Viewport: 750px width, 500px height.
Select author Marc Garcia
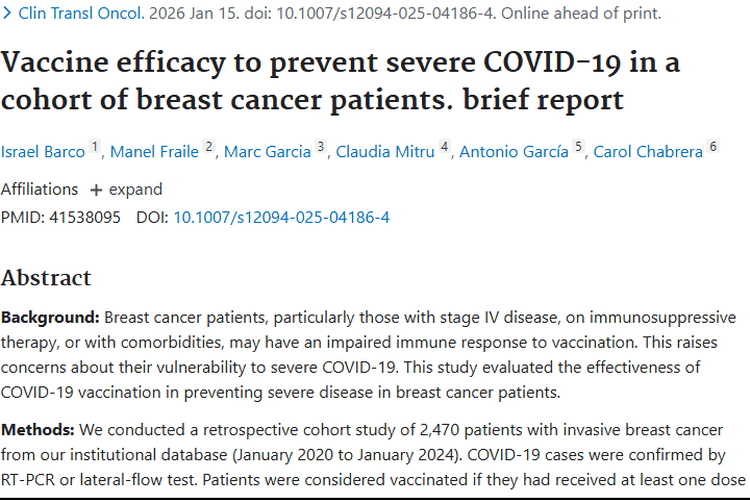pos(267,152)
